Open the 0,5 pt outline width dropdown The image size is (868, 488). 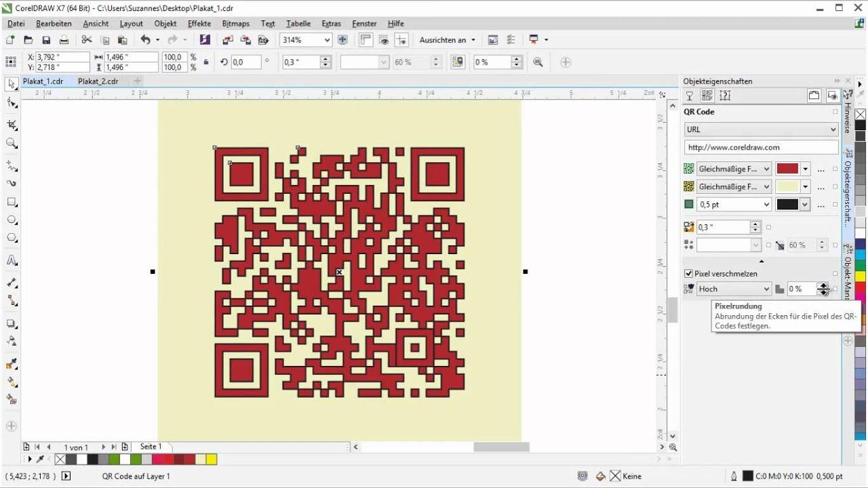pyautogui.click(x=766, y=204)
